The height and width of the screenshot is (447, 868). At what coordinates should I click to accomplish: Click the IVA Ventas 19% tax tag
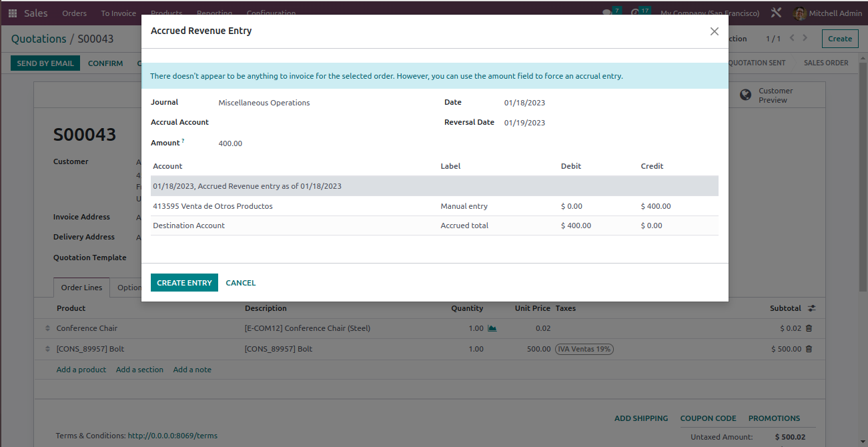point(584,349)
